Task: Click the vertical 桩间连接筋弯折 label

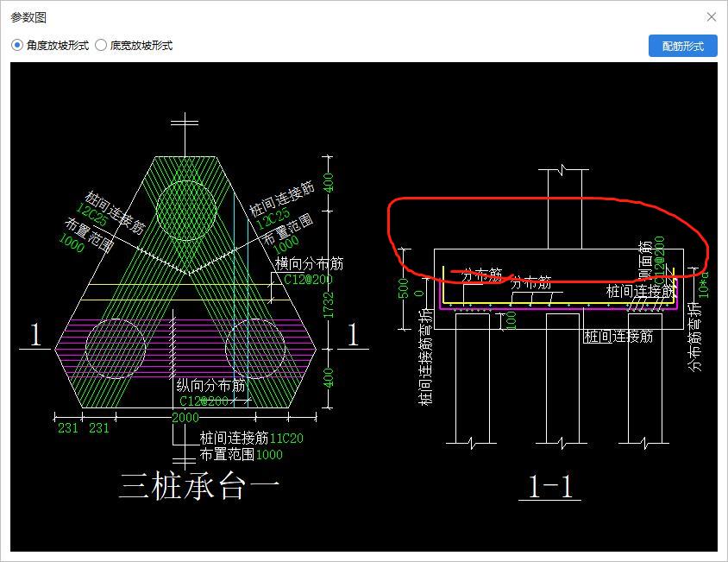Action: (x=426, y=357)
